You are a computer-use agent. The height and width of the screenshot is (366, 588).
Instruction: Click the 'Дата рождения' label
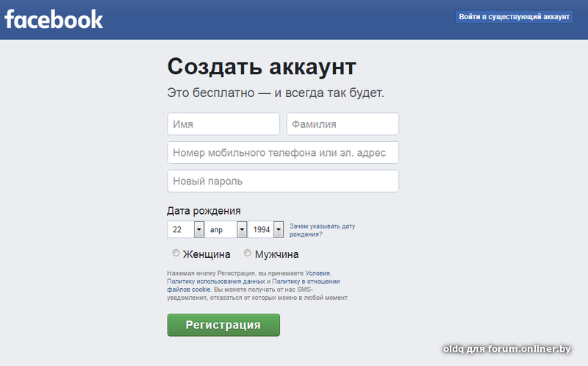(x=204, y=211)
